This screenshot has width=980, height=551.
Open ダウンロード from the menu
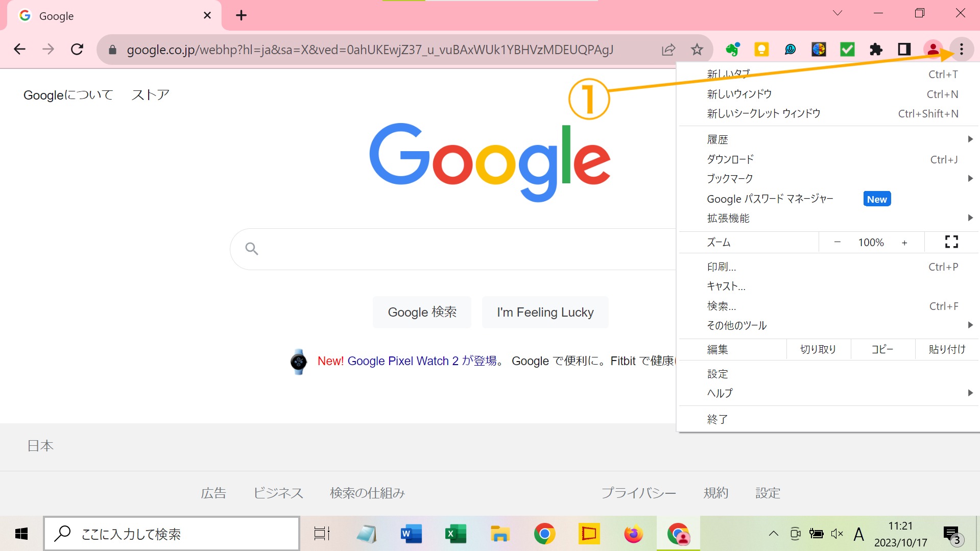coord(827,159)
